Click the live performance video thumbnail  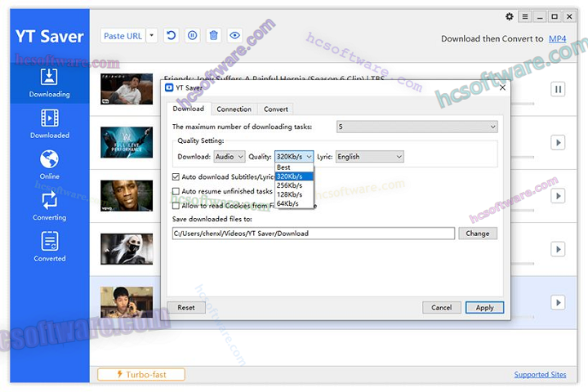(x=127, y=142)
